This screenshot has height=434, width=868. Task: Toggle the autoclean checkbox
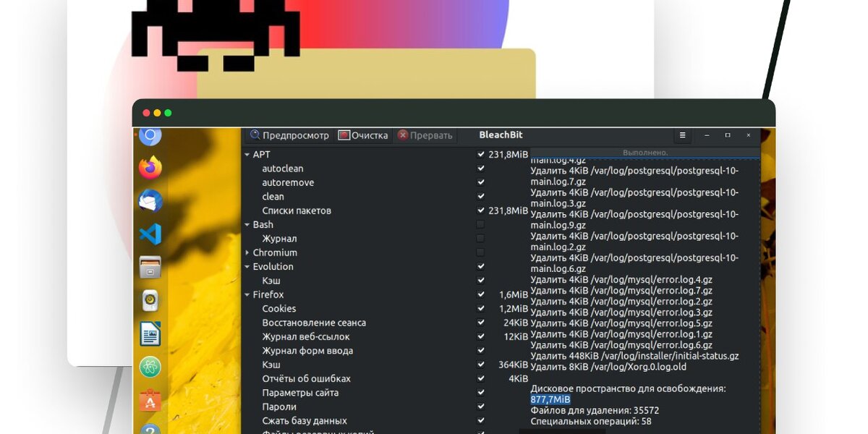pos(481,169)
